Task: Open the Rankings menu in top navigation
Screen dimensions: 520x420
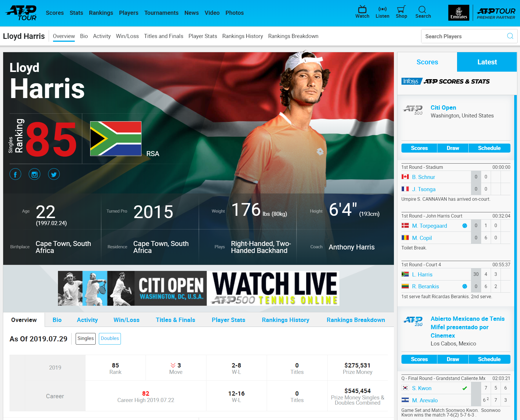Action: tap(101, 13)
